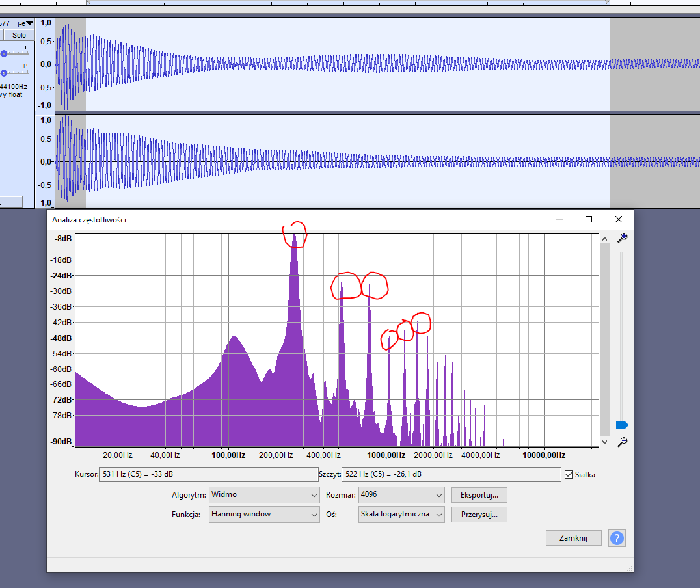This screenshot has height=588, width=700.
Task: Zoom out the spectrum plot with magnifier minus
Action: click(623, 442)
